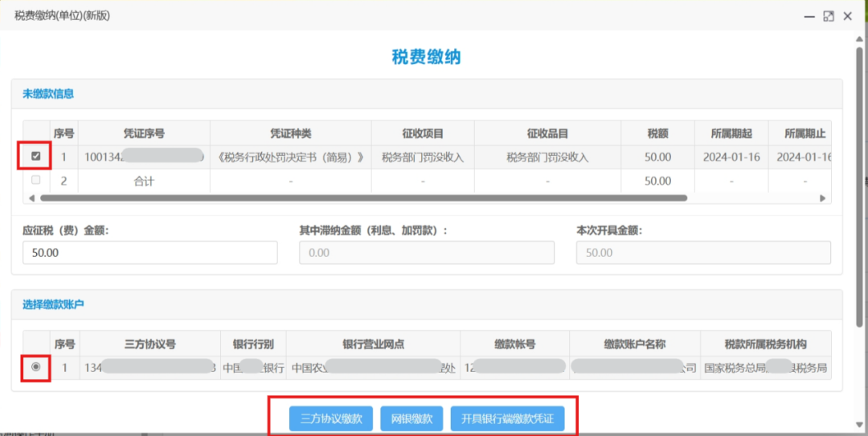Click the table's horizontal scrollbar thumb
868x436 pixels.
click(x=363, y=198)
